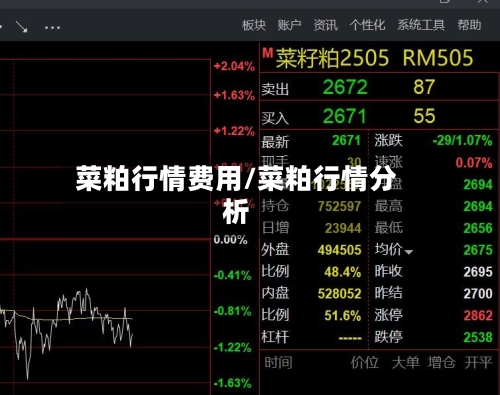Viewport: 500px width, 395px height.
Task: Click the -0.81% axis label
Action: click(232, 311)
